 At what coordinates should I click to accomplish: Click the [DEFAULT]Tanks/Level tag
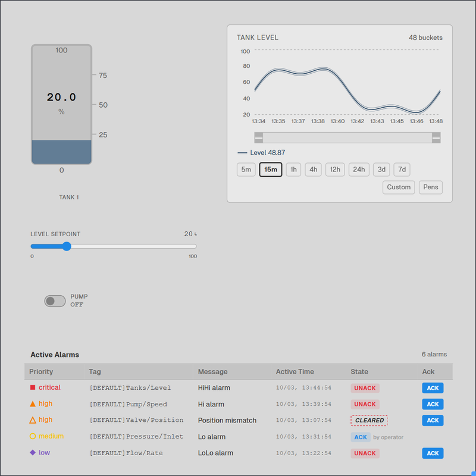coord(130,388)
